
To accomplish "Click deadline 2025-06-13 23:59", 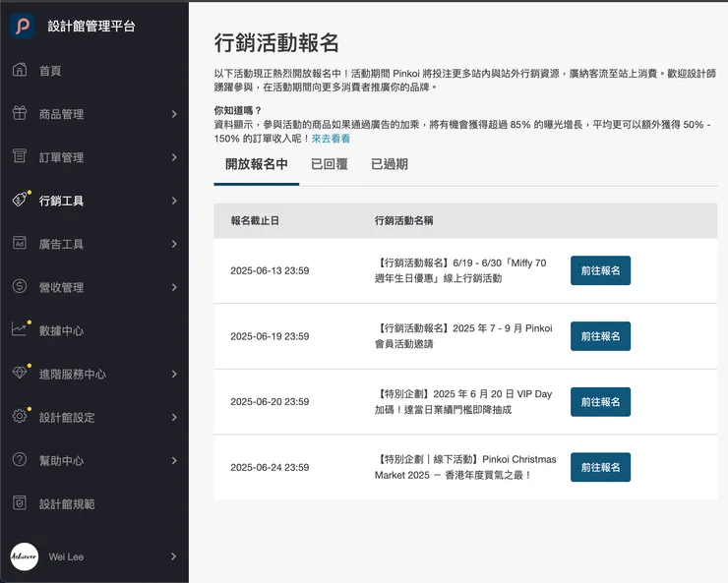I will click(x=270, y=271).
